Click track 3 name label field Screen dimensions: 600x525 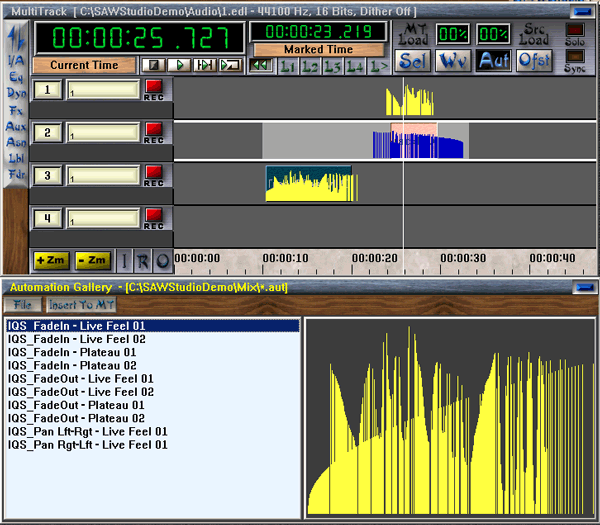[104, 176]
